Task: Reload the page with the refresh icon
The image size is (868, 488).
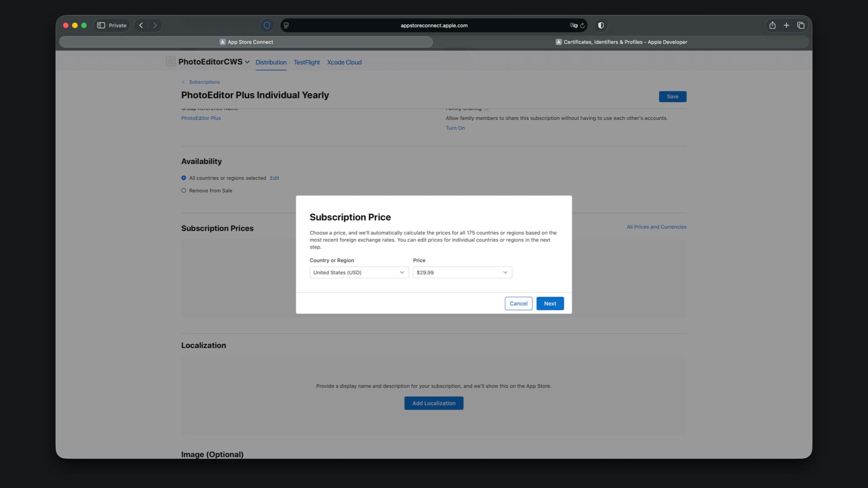Action: point(583,25)
